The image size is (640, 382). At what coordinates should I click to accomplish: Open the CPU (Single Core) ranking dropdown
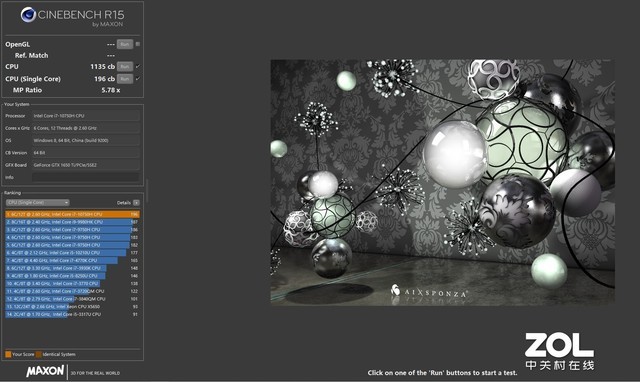pyautogui.click(x=38, y=202)
